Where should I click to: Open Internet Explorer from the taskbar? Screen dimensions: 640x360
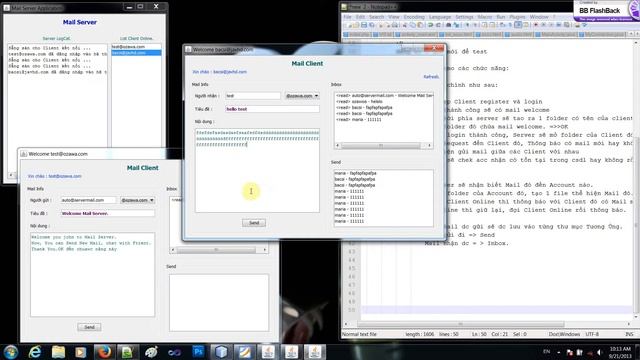coord(35,352)
